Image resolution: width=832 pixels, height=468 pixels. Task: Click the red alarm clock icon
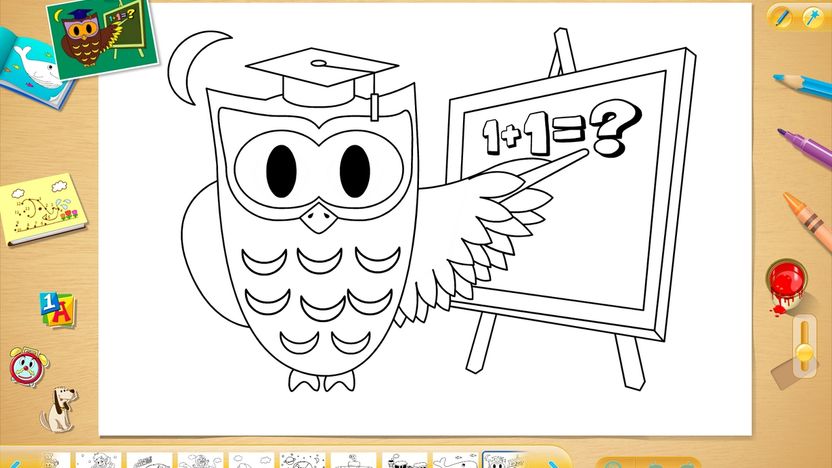[28, 366]
